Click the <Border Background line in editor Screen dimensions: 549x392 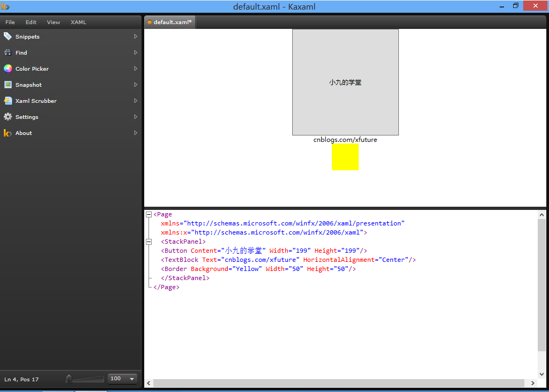[x=258, y=269]
